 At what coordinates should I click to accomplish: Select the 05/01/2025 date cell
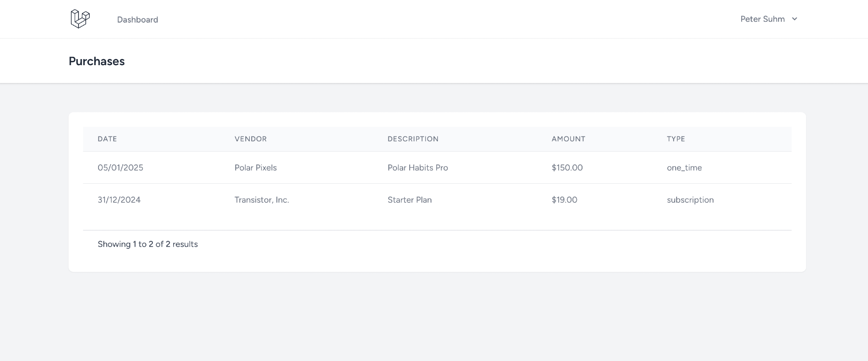(120, 168)
